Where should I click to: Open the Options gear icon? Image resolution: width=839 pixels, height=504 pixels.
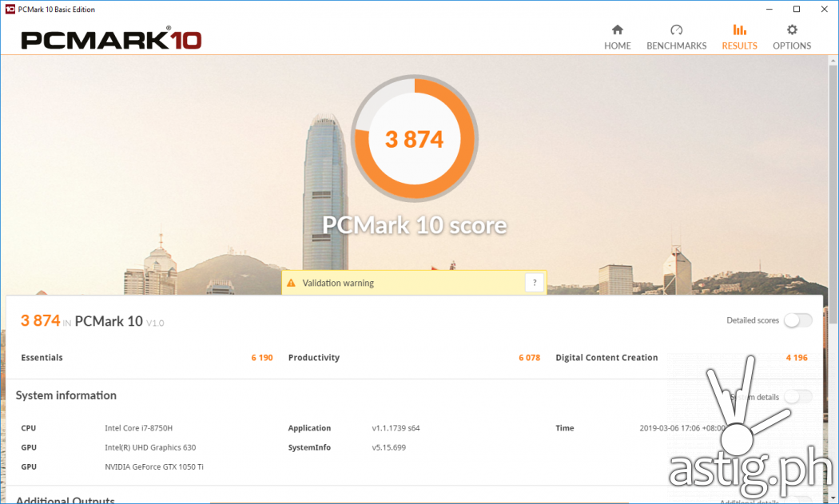(x=792, y=30)
